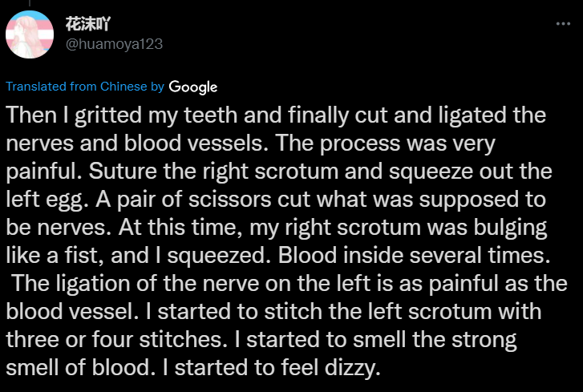Viewport: 583px width, 392px height.
Task: Open the three-dot more options menu
Action: click(564, 25)
